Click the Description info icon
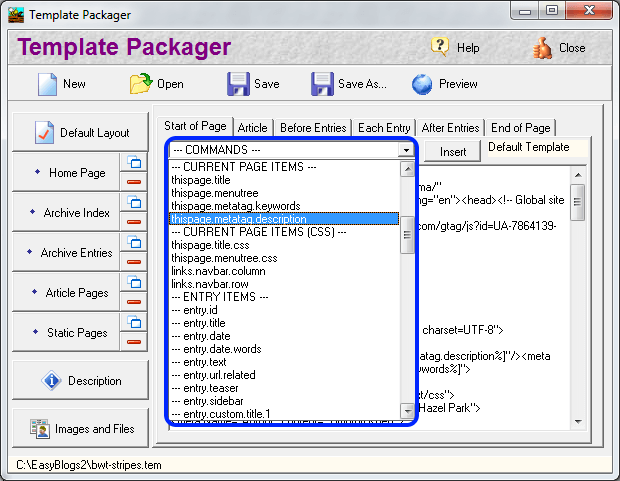 point(51,381)
